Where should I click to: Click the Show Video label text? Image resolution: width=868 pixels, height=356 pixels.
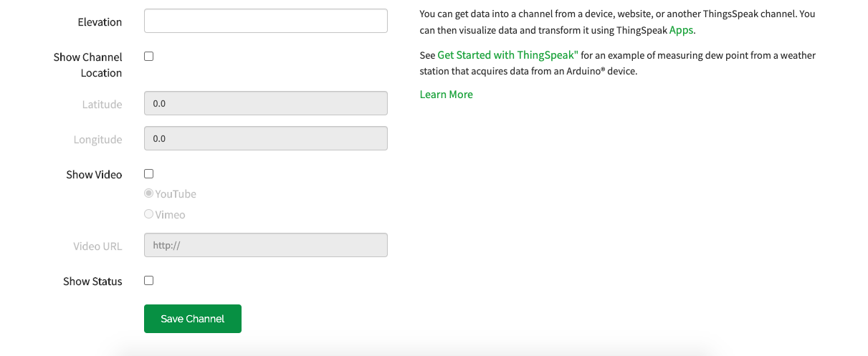pos(94,175)
